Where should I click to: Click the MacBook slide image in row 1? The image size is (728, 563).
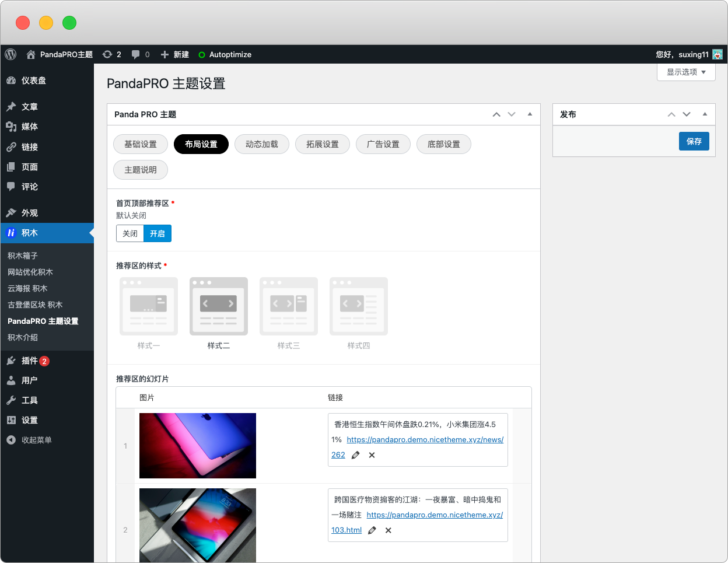tap(198, 446)
